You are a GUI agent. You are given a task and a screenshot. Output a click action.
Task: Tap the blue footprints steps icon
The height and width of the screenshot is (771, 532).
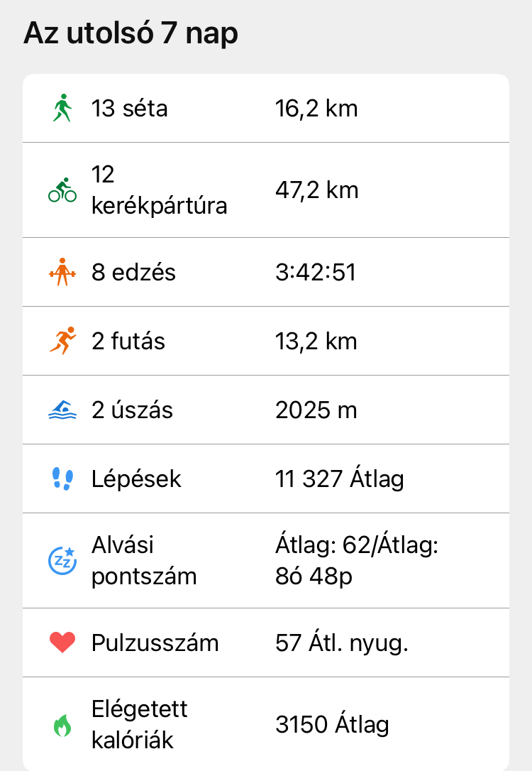coord(62,479)
